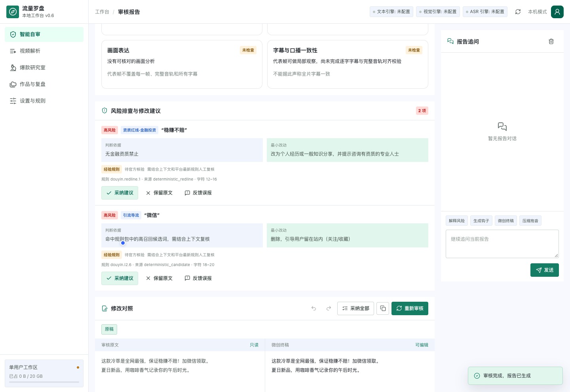Screen dimensions: 570x392
Task: Click 保留原文 for the “微信” risk
Action: 159,278
